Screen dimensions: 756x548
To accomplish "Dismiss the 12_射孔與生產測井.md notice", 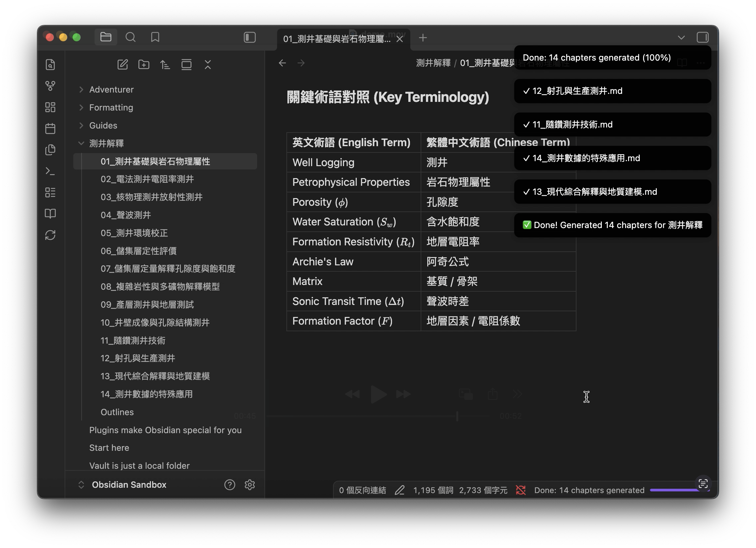I will (612, 91).
